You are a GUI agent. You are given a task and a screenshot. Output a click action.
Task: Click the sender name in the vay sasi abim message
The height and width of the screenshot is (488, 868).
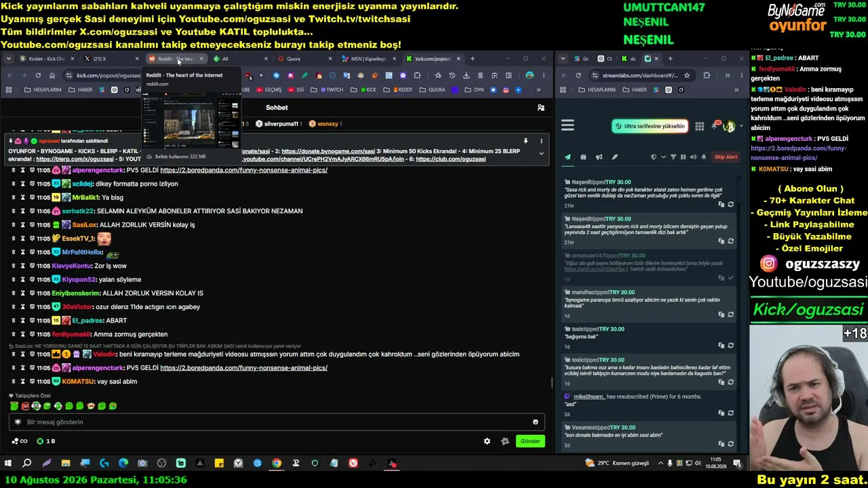click(79, 382)
